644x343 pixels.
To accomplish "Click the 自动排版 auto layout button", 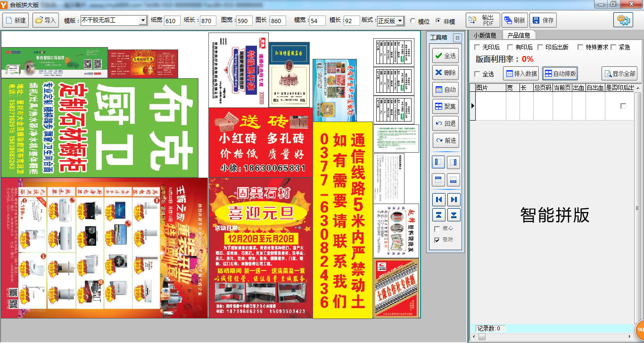I will tap(560, 73).
